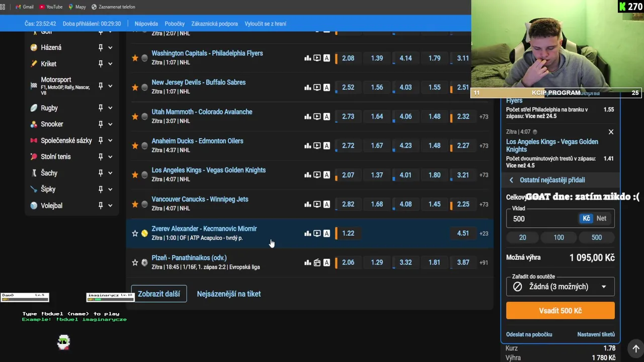Open the Motorsport flag icon
The width and height of the screenshot is (644, 362).
34,86
